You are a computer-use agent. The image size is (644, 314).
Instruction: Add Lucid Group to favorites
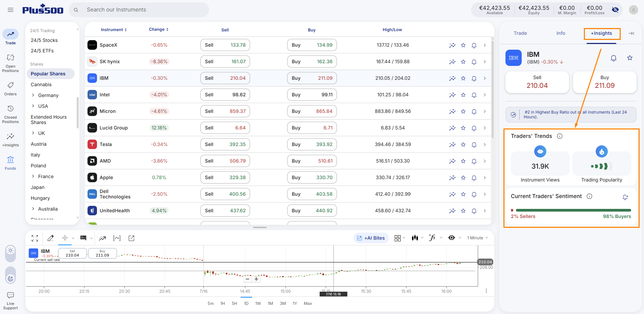point(463,128)
